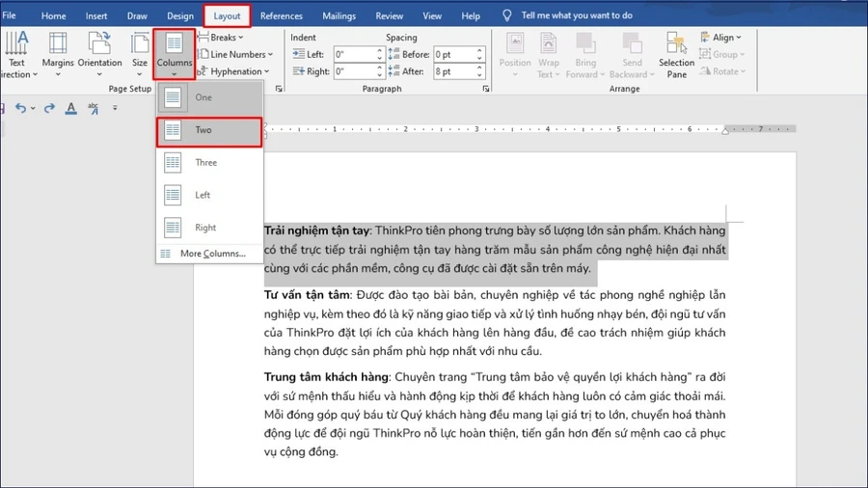Open the Mailings tab

point(339,15)
